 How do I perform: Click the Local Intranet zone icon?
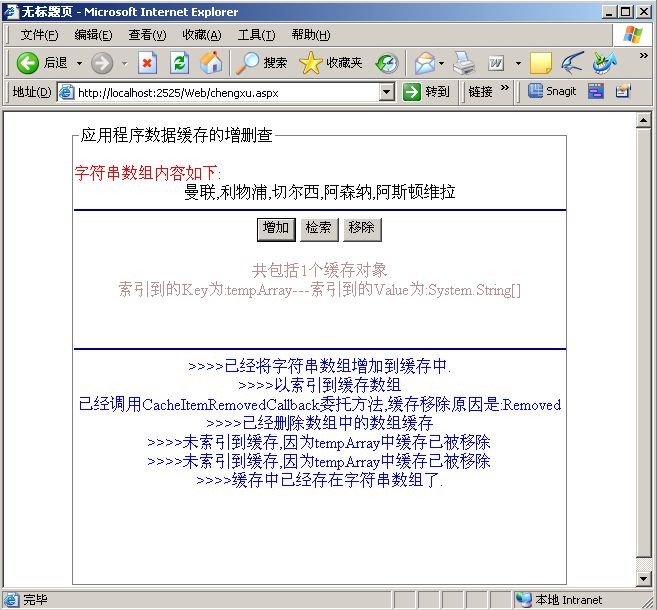[523, 600]
